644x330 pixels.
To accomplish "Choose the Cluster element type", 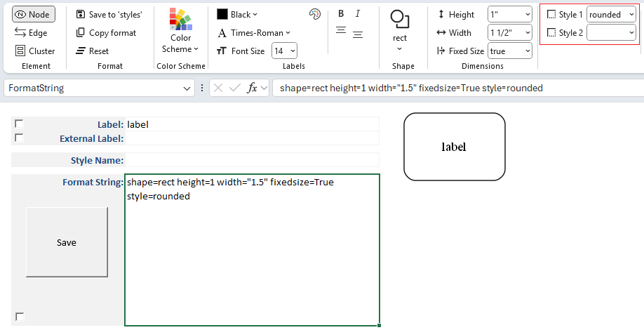I will tap(34, 51).
